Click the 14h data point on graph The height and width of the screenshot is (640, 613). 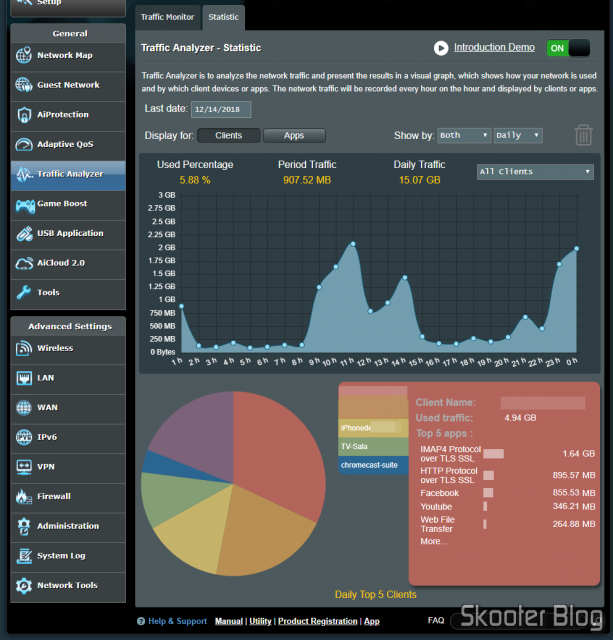coord(404,278)
